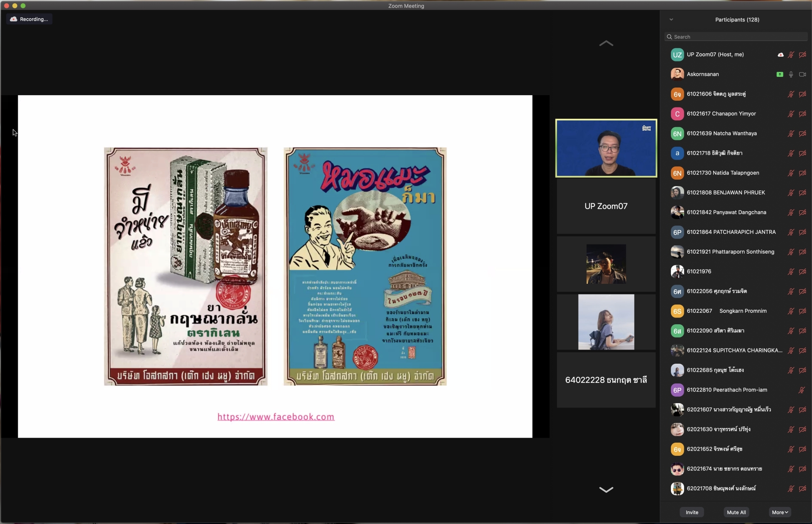Click the Zoom Meeting window title

pyautogui.click(x=406, y=6)
